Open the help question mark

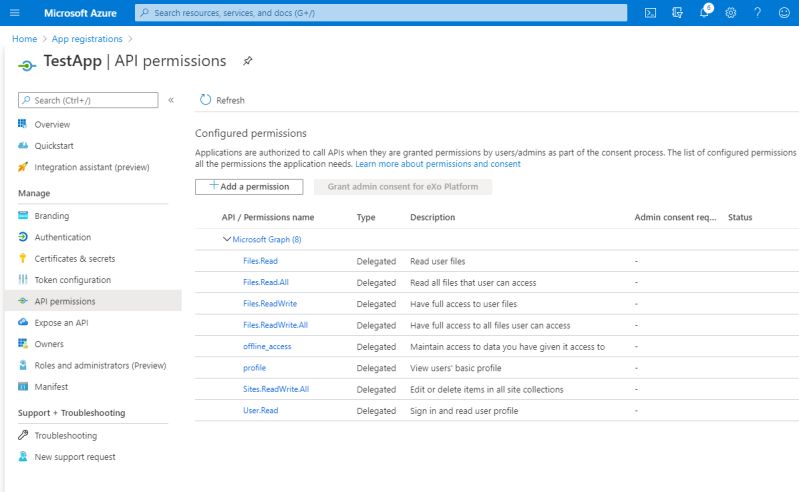758,13
